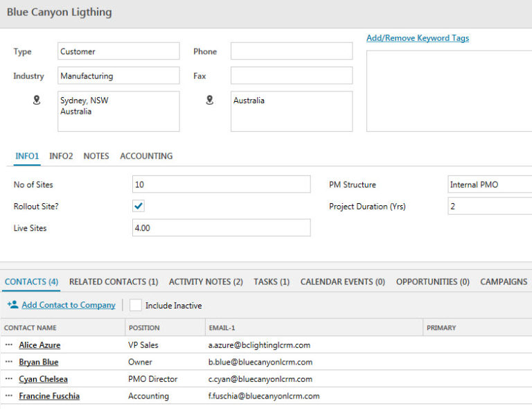Click the Industry field showing Manufacturing
The width and height of the screenshot is (532, 409).
pyautogui.click(x=118, y=76)
